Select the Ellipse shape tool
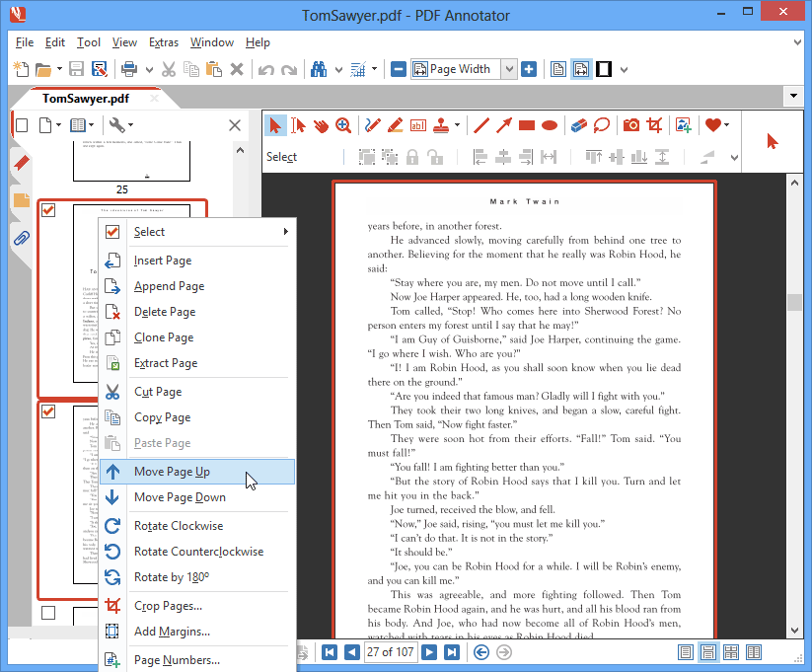The image size is (812, 672). tap(550, 125)
